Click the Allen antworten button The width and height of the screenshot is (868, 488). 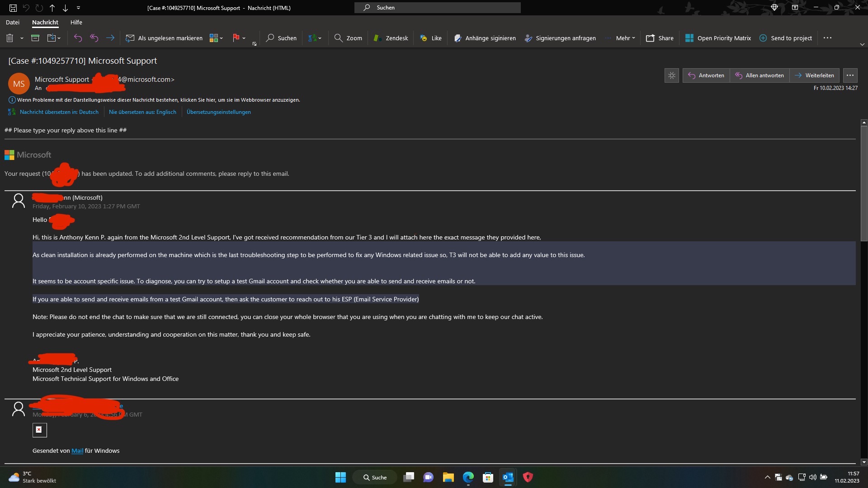click(x=759, y=75)
